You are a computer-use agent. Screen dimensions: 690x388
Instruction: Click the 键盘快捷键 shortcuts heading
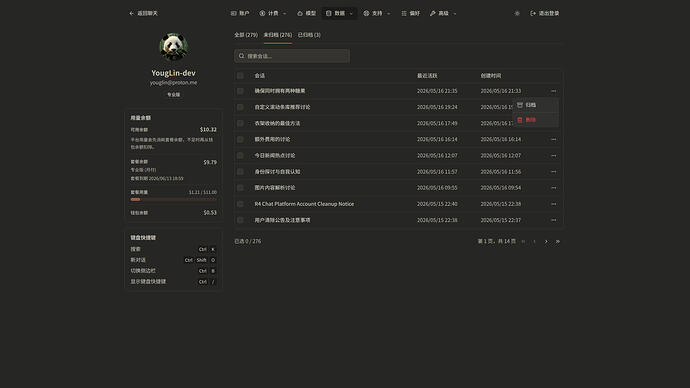point(143,238)
